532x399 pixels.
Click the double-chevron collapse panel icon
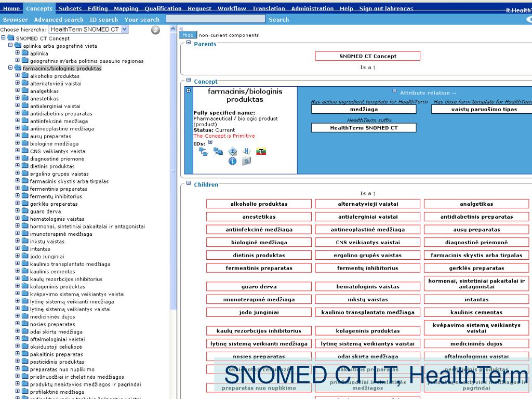[181, 29]
